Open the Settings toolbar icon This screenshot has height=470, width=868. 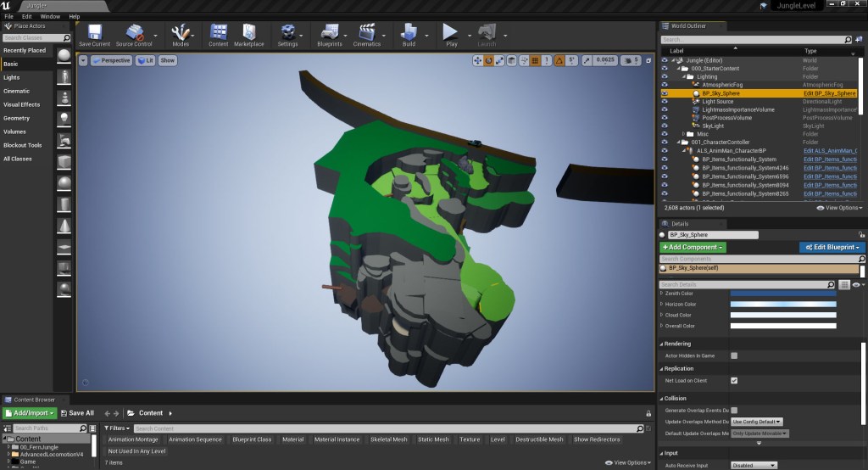[287, 32]
